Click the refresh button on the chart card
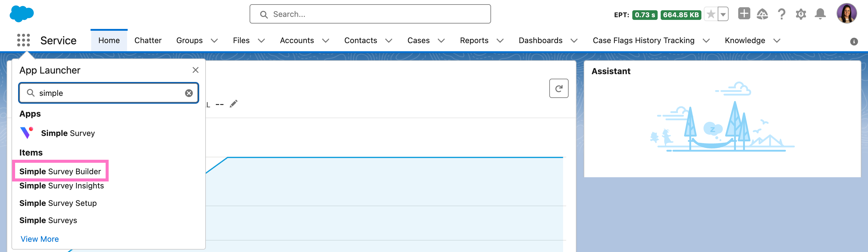868x252 pixels. 559,89
